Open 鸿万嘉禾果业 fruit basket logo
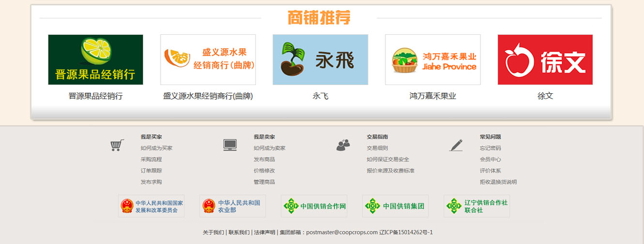The image size is (644, 244). [x=433, y=59]
